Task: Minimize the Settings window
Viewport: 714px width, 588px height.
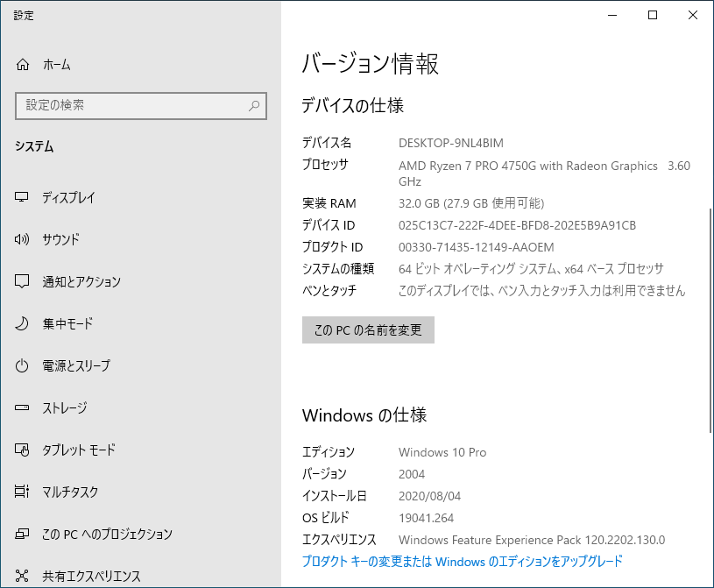Action: [x=611, y=15]
